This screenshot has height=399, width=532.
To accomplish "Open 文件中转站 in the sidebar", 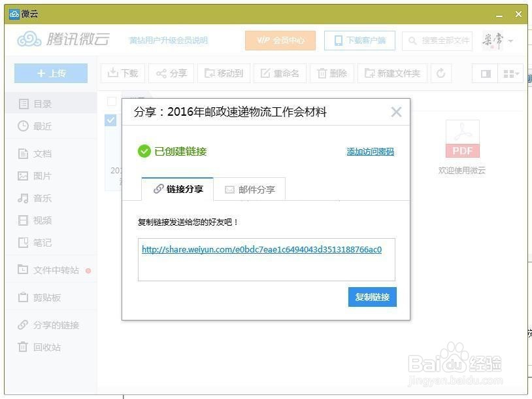I will click(x=51, y=270).
